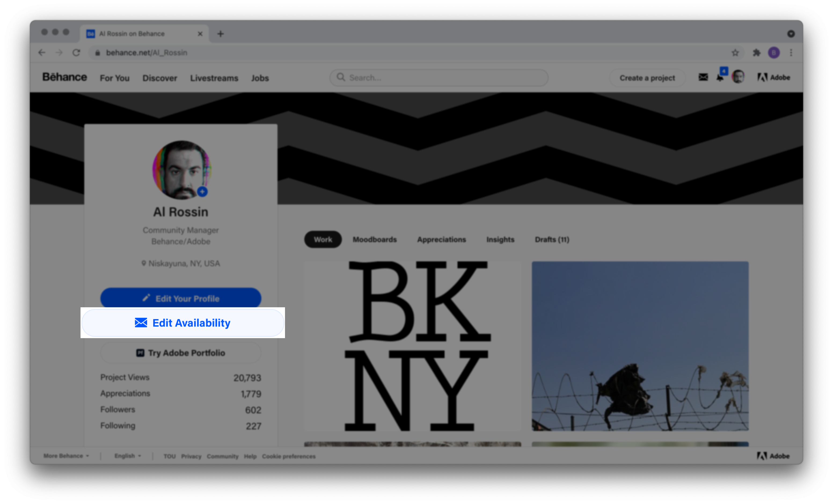
Task: Click the Following count 227
Action: [x=253, y=426]
